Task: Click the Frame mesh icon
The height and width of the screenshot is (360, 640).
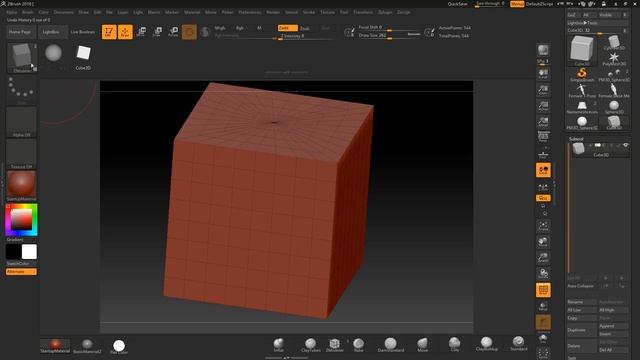Action: click(543, 226)
